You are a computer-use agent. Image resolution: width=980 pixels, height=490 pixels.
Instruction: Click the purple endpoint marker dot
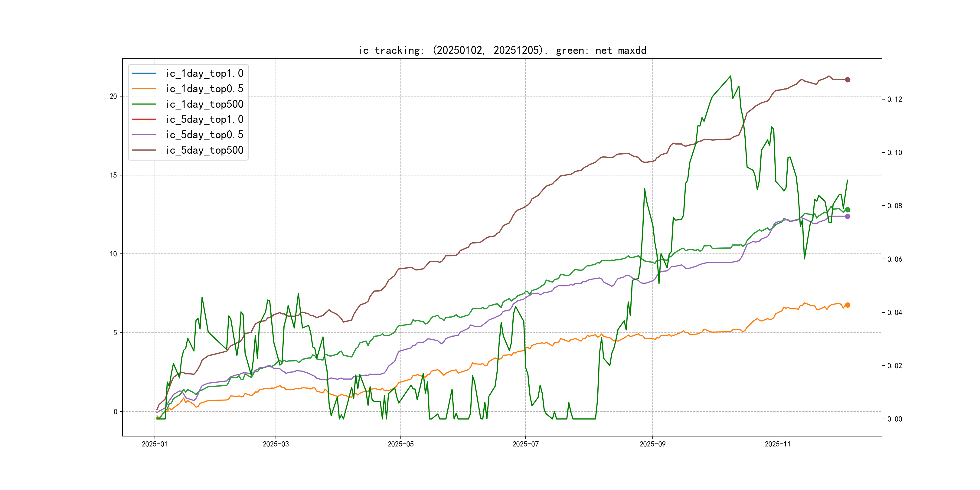tap(847, 216)
